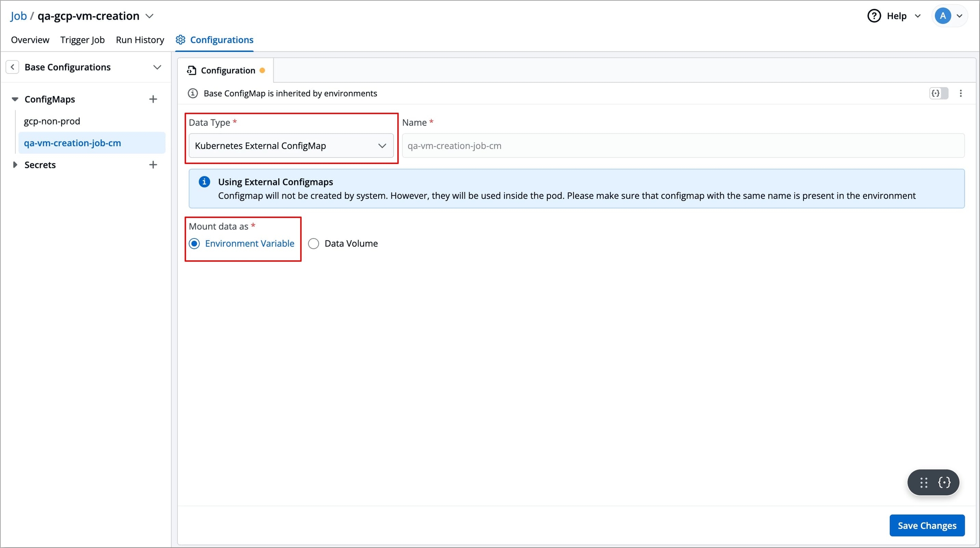
Task: Click the add ConfigMap plus icon
Action: click(x=153, y=99)
